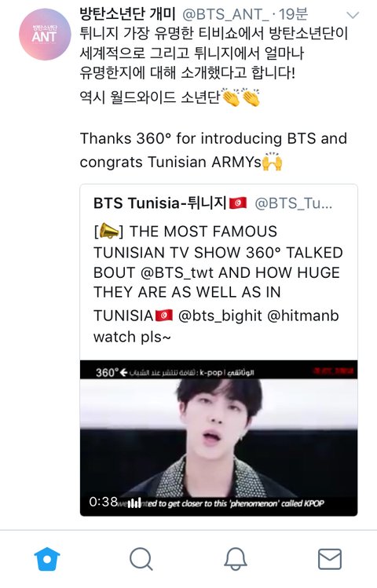Open the 19분 tweet timestamp
The width and height of the screenshot is (377, 588).
tap(293, 14)
